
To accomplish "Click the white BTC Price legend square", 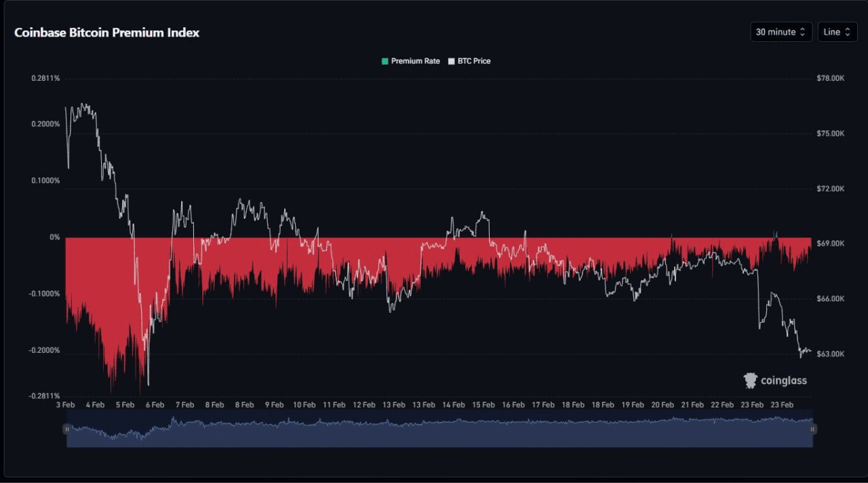I will point(452,61).
